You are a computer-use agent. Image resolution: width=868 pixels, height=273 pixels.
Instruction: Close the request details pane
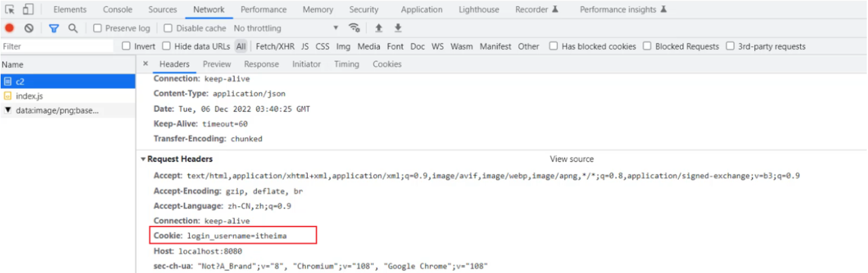(145, 65)
